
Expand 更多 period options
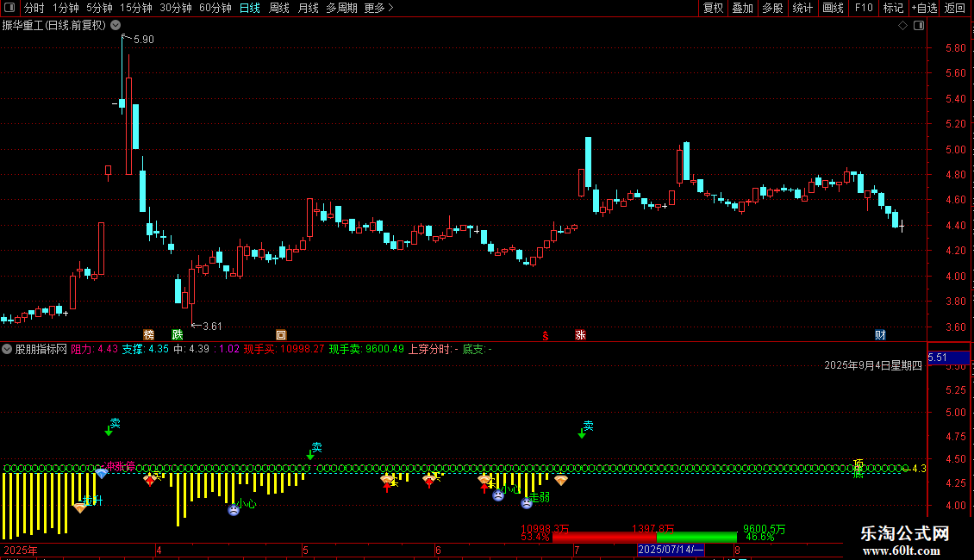(x=378, y=8)
